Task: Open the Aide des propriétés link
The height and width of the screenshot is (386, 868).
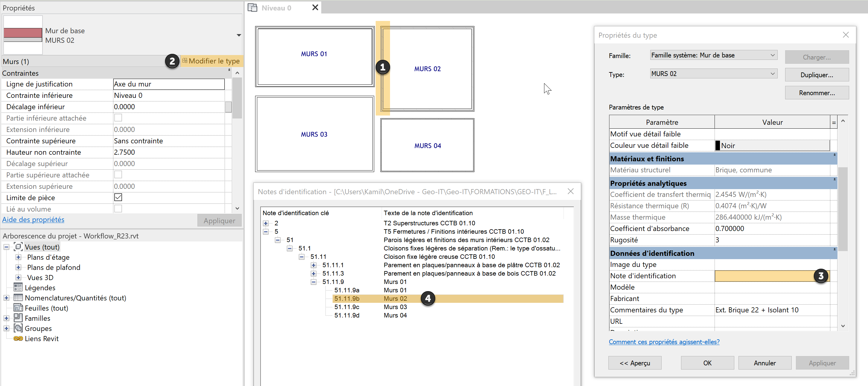Action: [x=33, y=219]
